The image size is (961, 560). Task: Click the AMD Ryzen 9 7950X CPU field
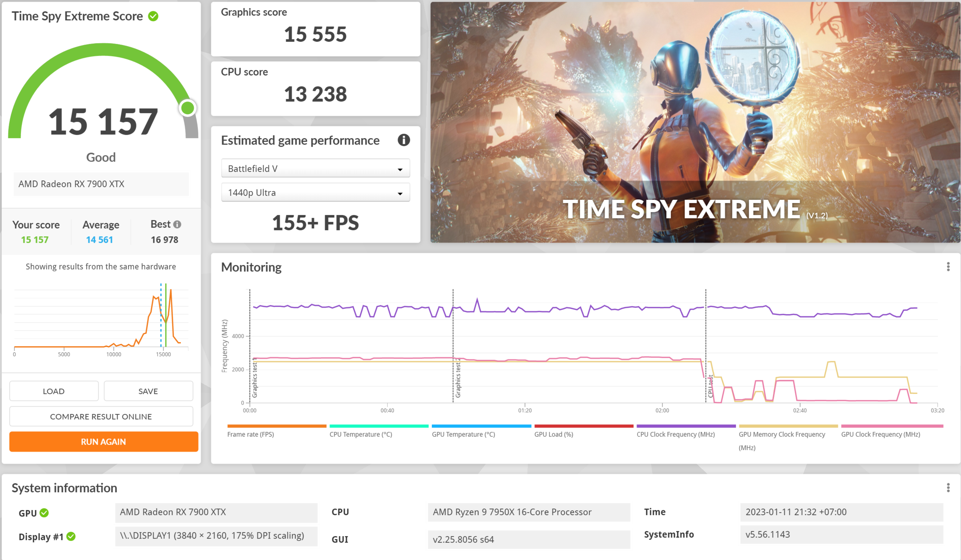click(x=529, y=513)
